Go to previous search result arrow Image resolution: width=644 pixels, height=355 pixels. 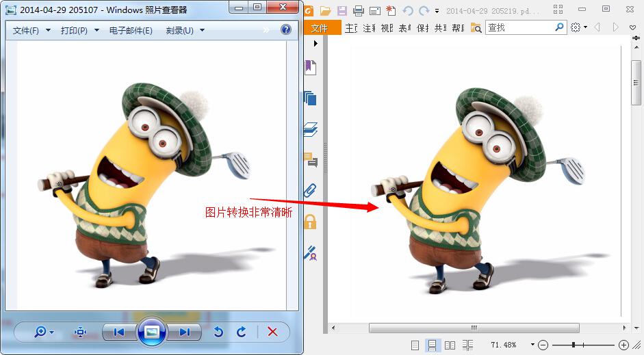[x=597, y=27]
